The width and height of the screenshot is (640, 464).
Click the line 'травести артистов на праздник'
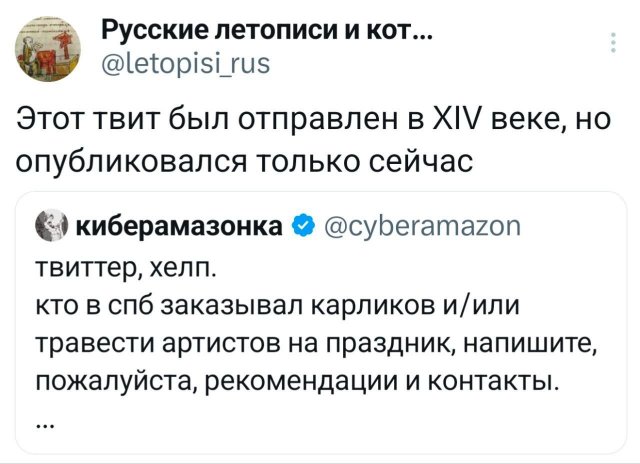pos(315,342)
